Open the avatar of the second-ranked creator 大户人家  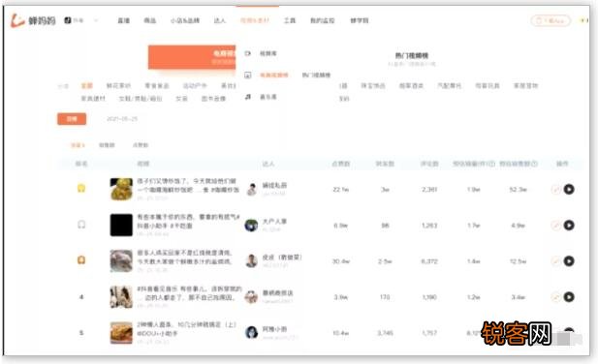251,225
